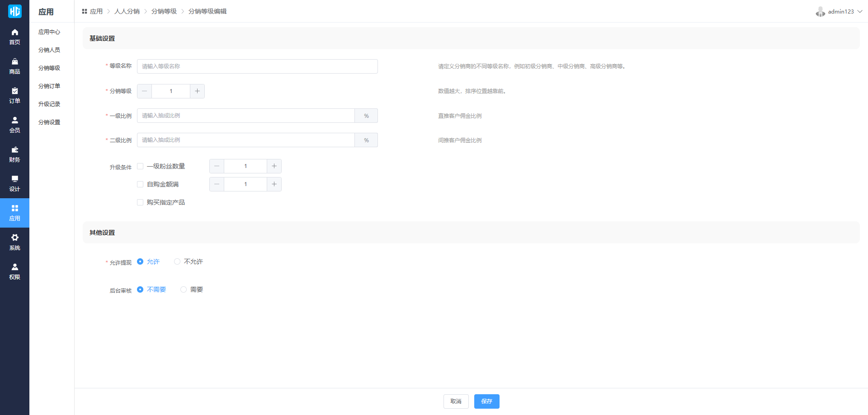The height and width of the screenshot is (415, 868).
Task: Increase 分销等级 value with plus button
Action: pos(197,91)
